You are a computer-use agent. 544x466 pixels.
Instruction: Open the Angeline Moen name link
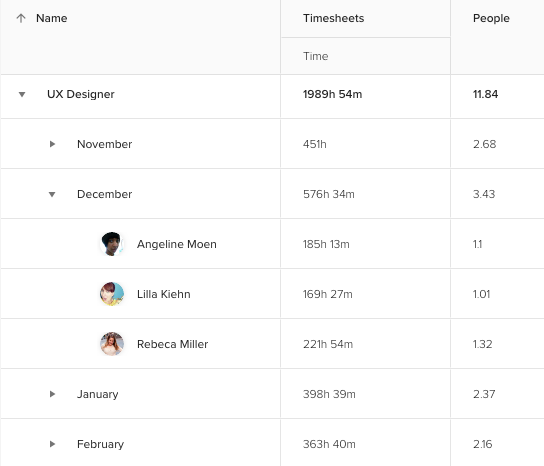coord(177,244)
